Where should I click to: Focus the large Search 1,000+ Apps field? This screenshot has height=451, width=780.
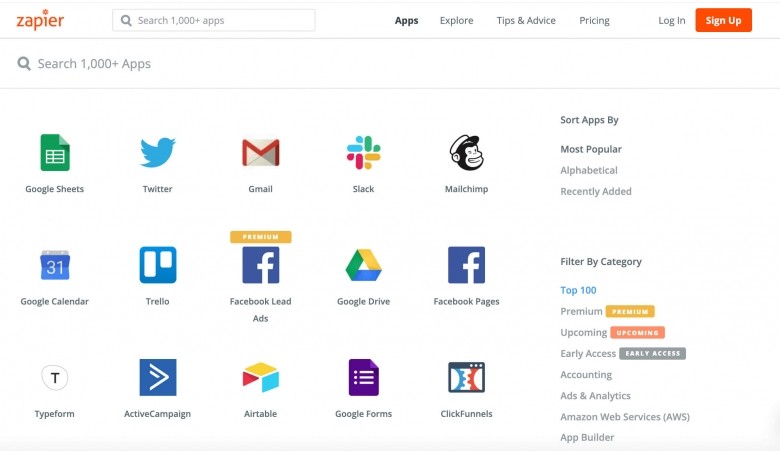coord(390,64)
